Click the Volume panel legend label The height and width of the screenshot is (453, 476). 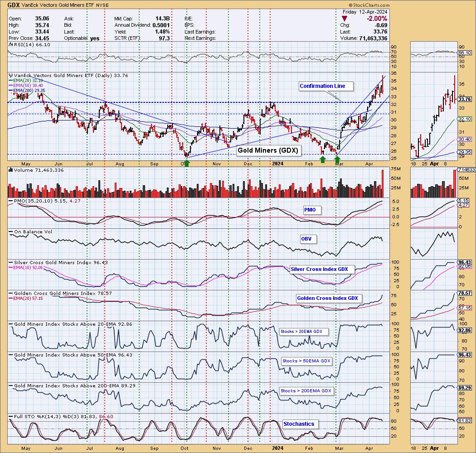36,170
